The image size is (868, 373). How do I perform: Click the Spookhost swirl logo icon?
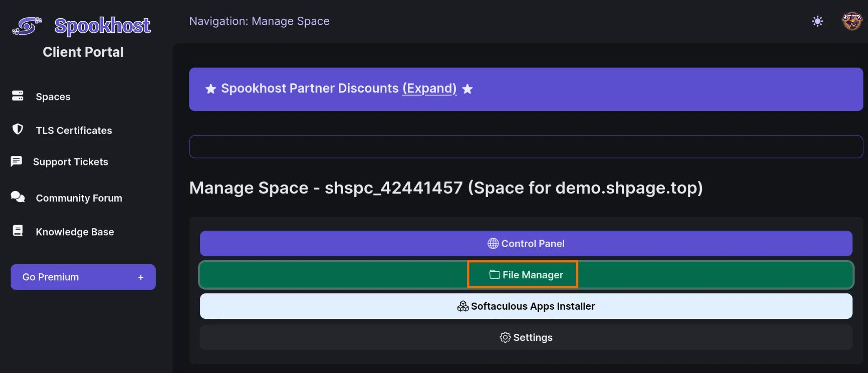27,26
